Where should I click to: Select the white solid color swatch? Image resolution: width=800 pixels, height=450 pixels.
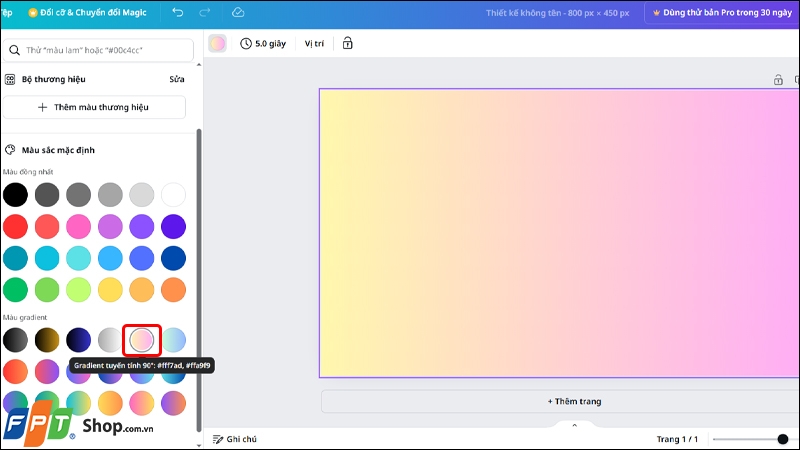click(173, 195)
